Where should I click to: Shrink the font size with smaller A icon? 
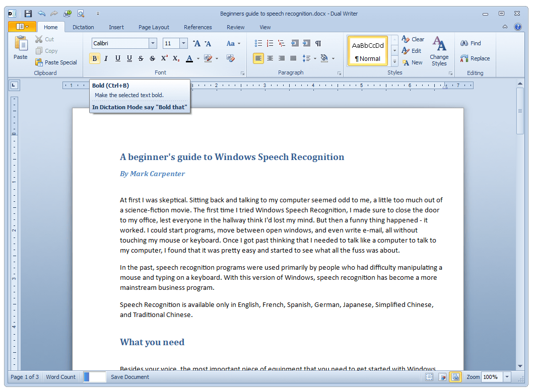click(208, 43)
